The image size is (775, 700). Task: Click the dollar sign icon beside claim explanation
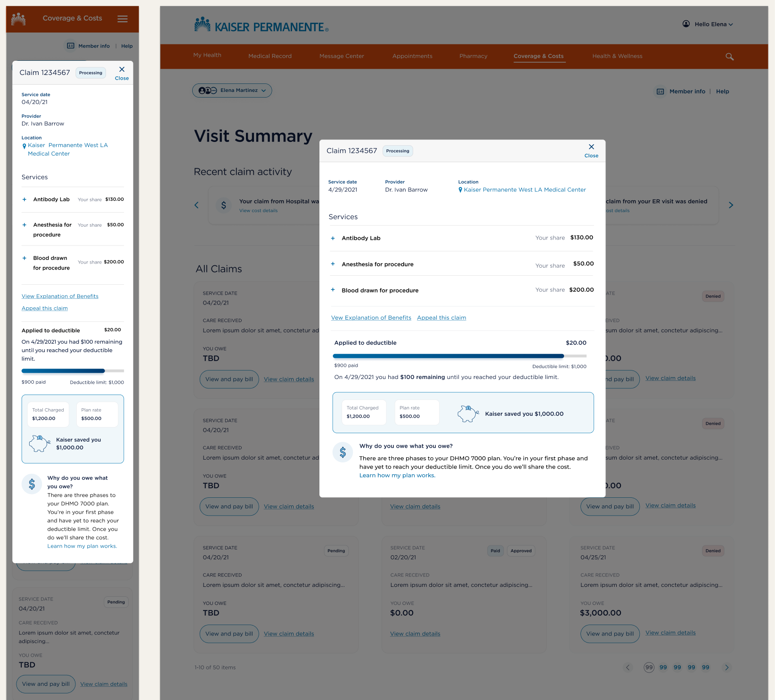(343, 452)
